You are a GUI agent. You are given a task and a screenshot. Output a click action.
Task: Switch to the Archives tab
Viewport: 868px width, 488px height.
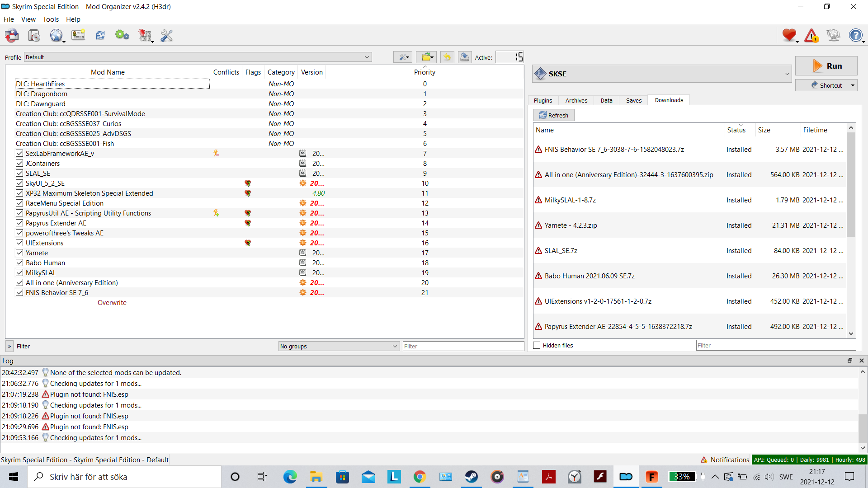click(576, 100)
